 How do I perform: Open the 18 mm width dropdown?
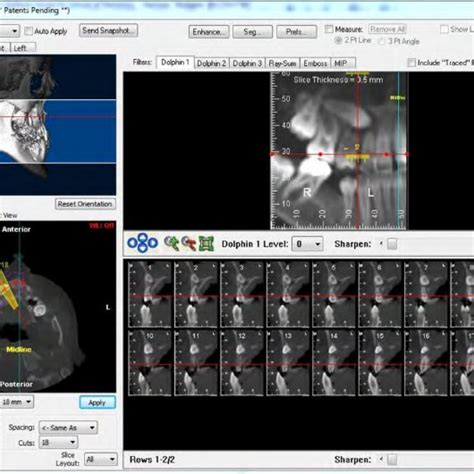click(16, 402)
